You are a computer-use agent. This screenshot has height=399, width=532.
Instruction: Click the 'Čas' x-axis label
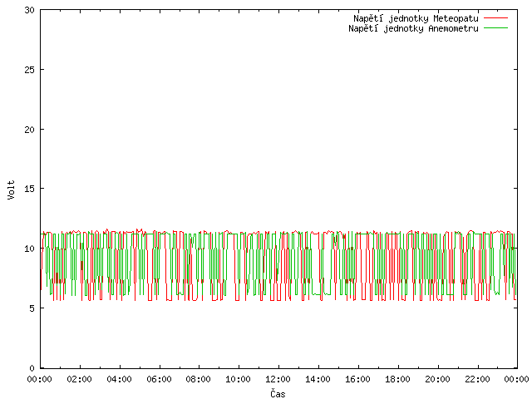pos(278,393)
